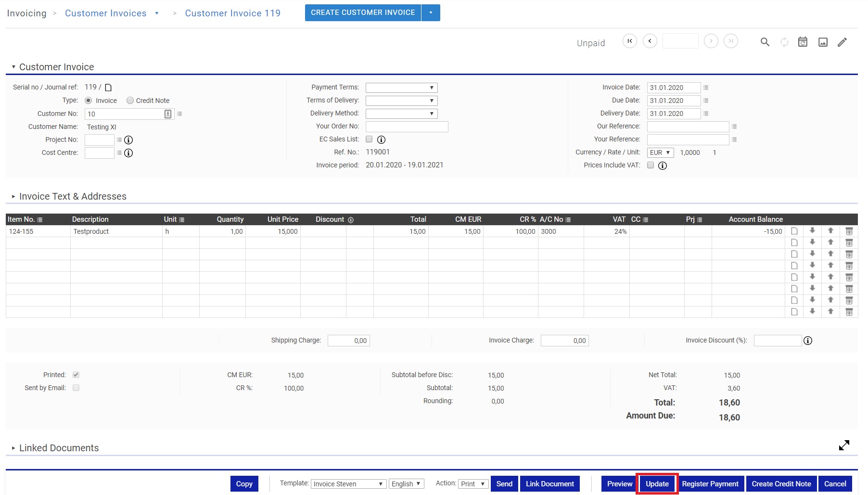Open the image attachment icon
Screen dimensions: 868x495
(823, 42)
